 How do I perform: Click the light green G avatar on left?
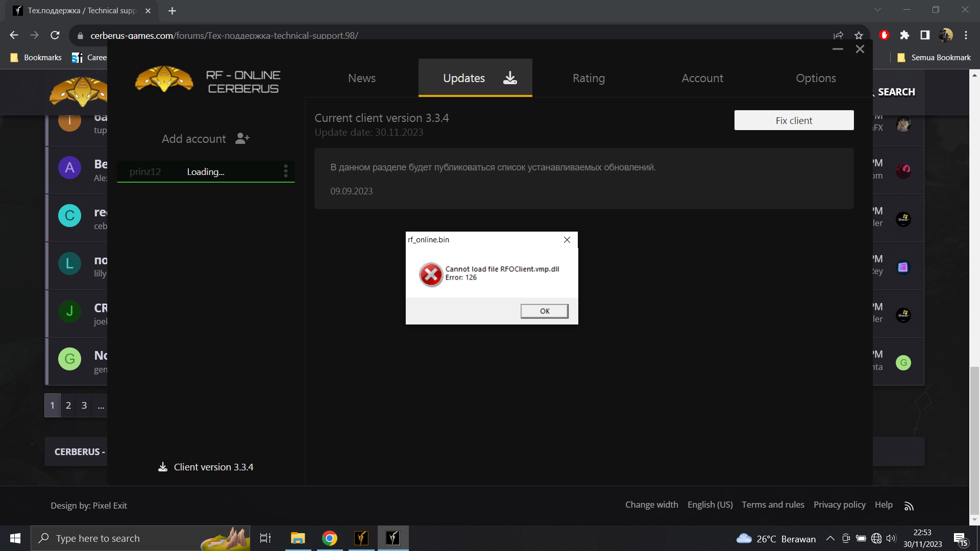point(70,359)
